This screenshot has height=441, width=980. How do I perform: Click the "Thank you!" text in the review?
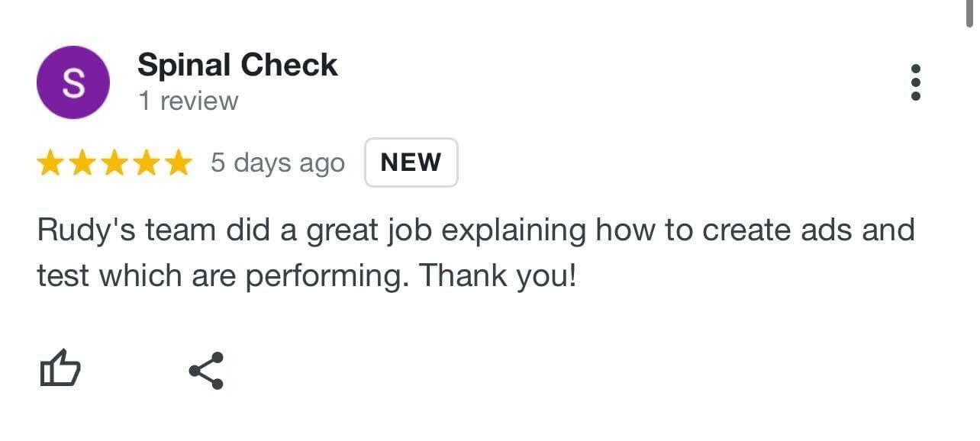click(498, 275)
